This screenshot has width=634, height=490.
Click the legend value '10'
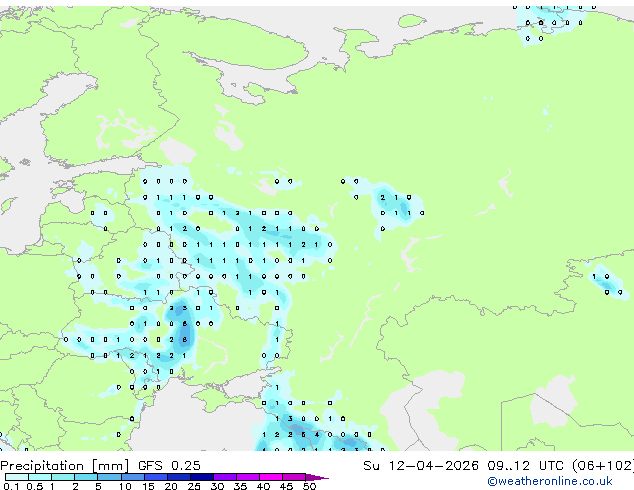(125, 486)
